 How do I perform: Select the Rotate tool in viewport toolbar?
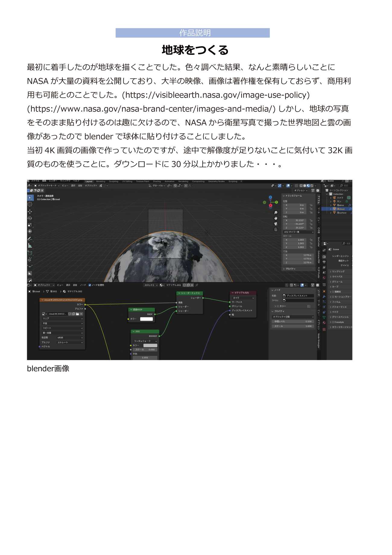point(30,218)
